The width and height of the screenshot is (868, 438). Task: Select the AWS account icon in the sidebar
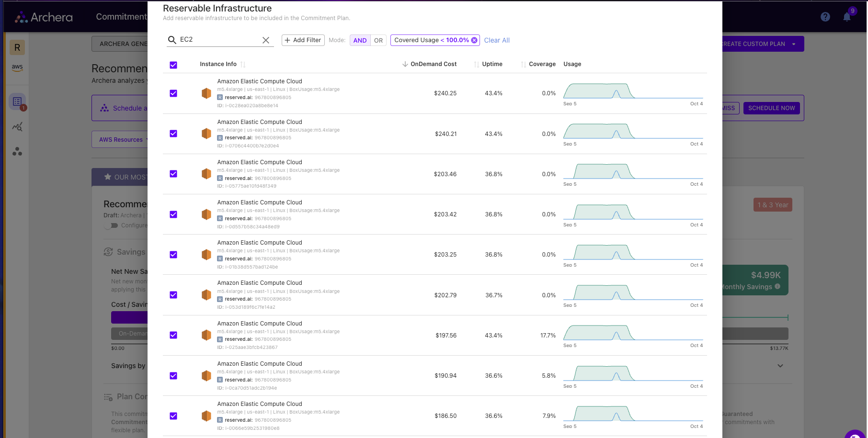17,67
